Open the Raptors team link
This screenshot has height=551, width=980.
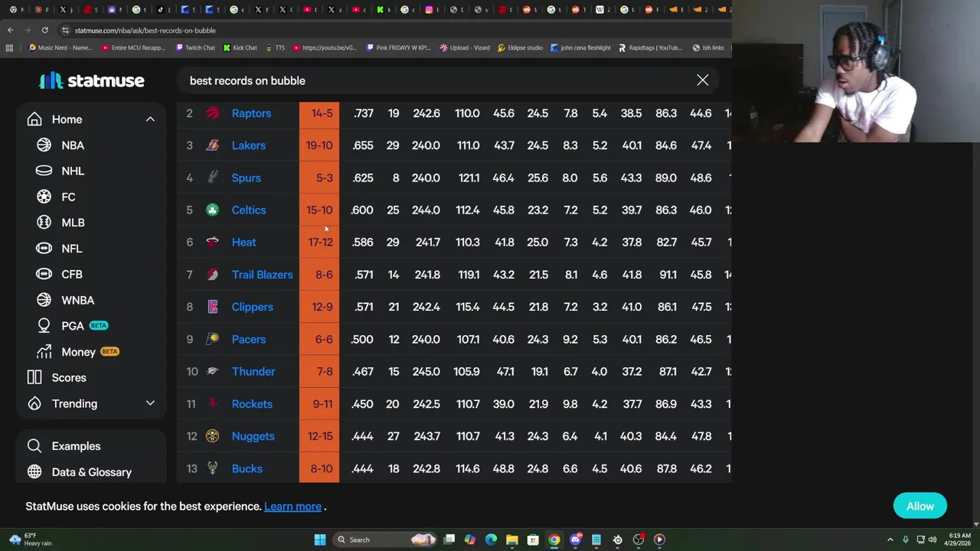coord(251,113)
